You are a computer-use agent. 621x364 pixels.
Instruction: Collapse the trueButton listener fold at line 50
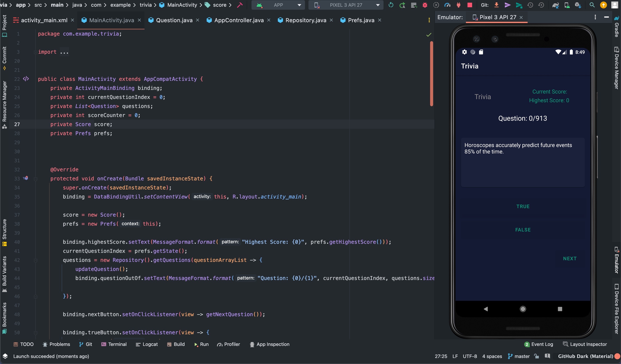[35, 333]
